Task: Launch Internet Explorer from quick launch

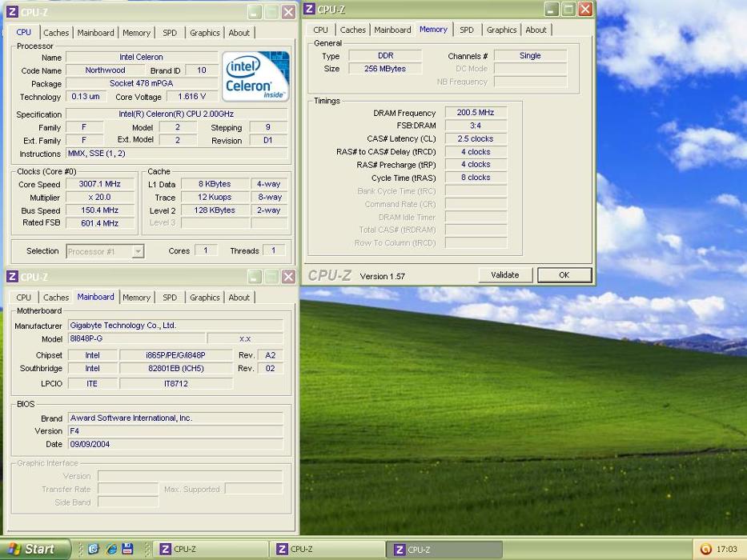Action: (111, 549)
